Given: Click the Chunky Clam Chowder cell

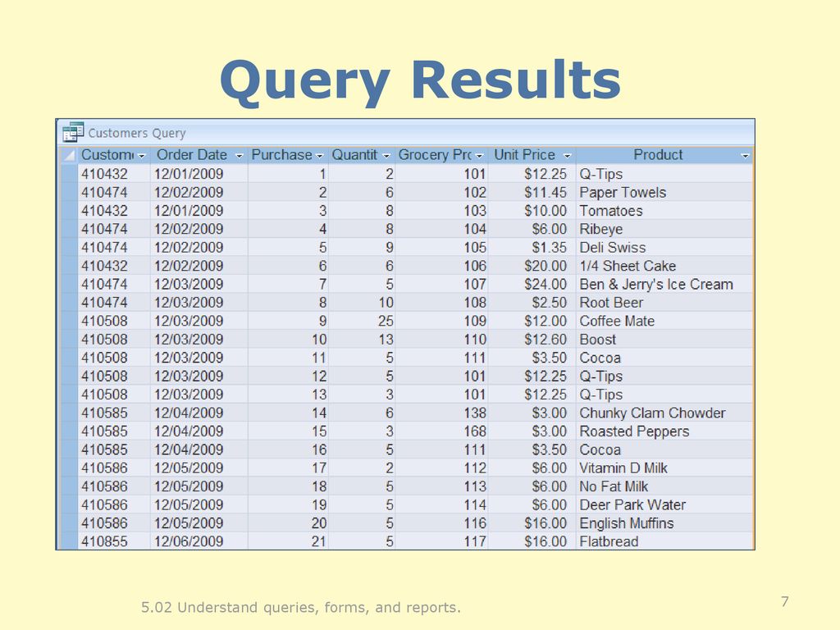Looking at the screenshot, I should click(x=664, y=413).
